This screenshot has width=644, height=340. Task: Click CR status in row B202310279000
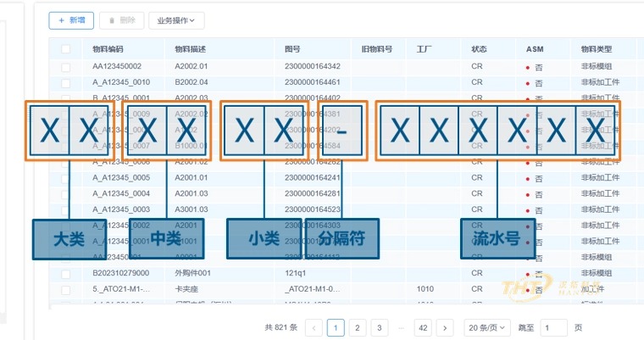point(477,273)
